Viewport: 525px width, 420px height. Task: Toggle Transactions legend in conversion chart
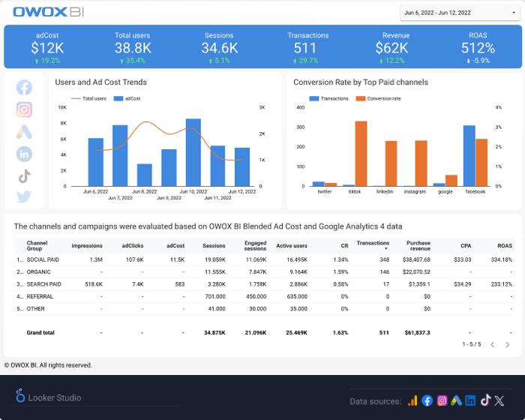(x=328, y=98)
